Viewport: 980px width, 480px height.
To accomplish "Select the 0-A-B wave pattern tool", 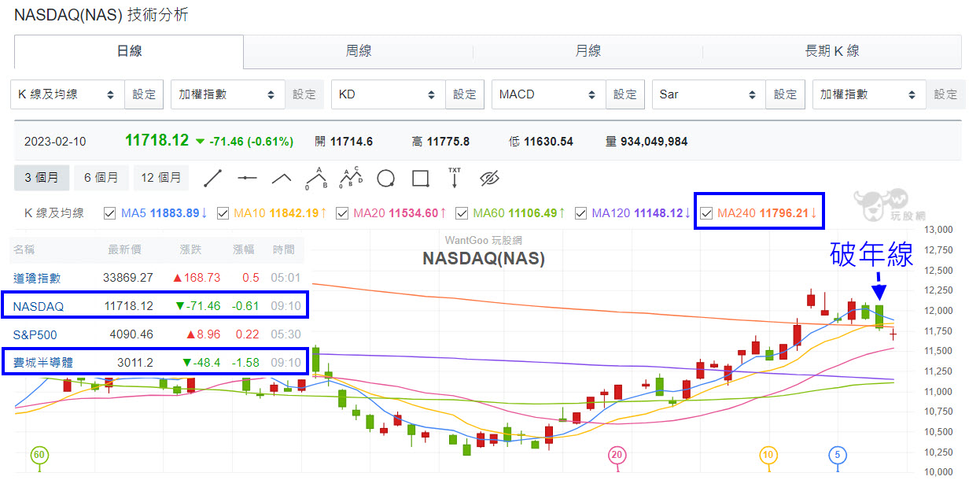I will pyautogui.click(x=316, y=178).
